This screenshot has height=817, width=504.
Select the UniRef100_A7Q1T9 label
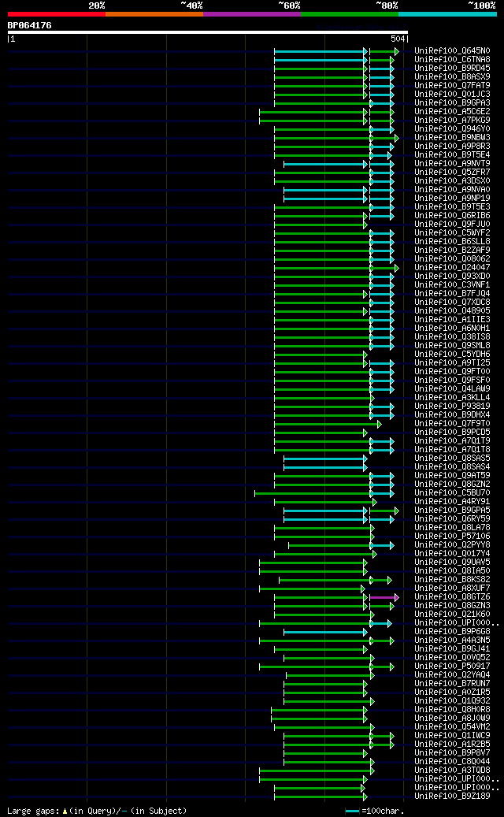[452, 441]
